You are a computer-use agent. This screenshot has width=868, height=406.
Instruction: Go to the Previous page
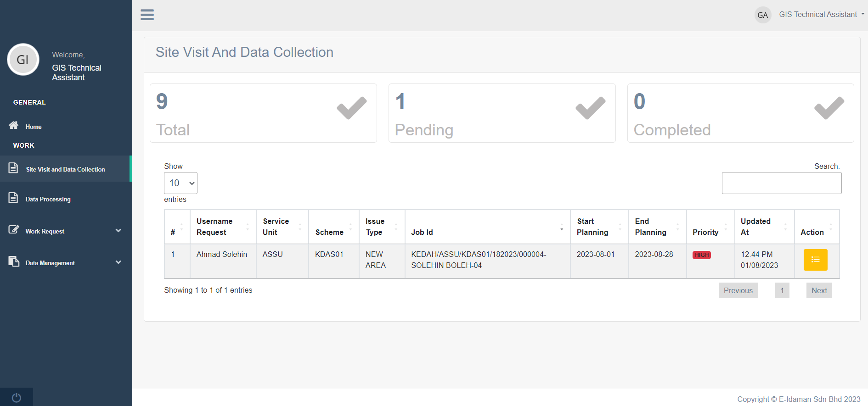coord(738,290)
